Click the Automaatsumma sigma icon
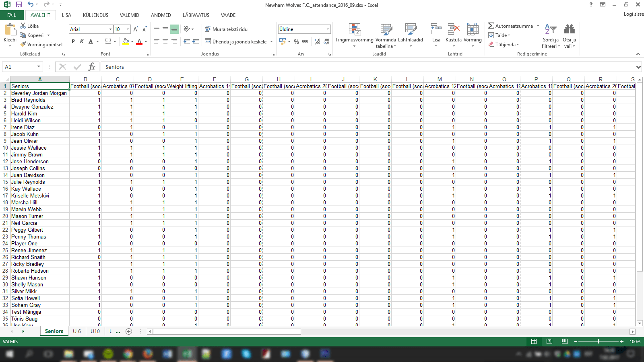 (x=491, y=26)
